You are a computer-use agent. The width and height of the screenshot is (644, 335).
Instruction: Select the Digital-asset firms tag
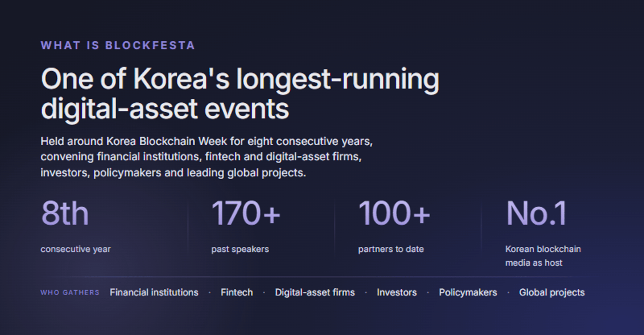coord(315,293)
